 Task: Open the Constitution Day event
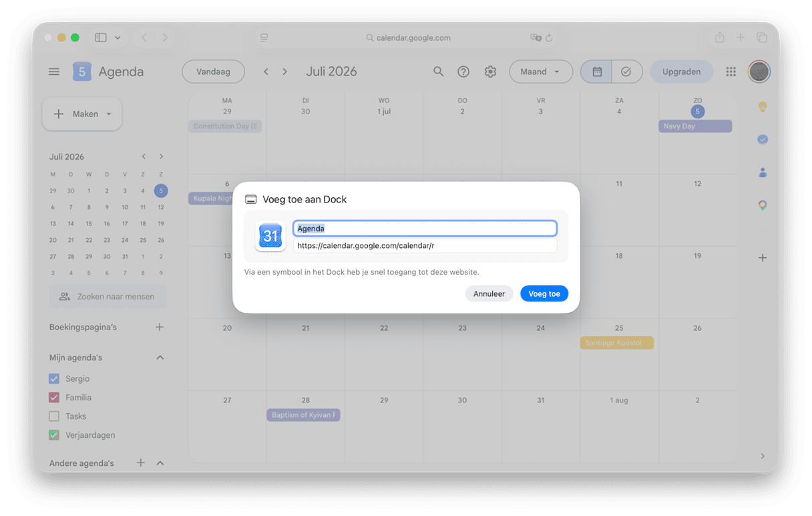pos(225,126)
